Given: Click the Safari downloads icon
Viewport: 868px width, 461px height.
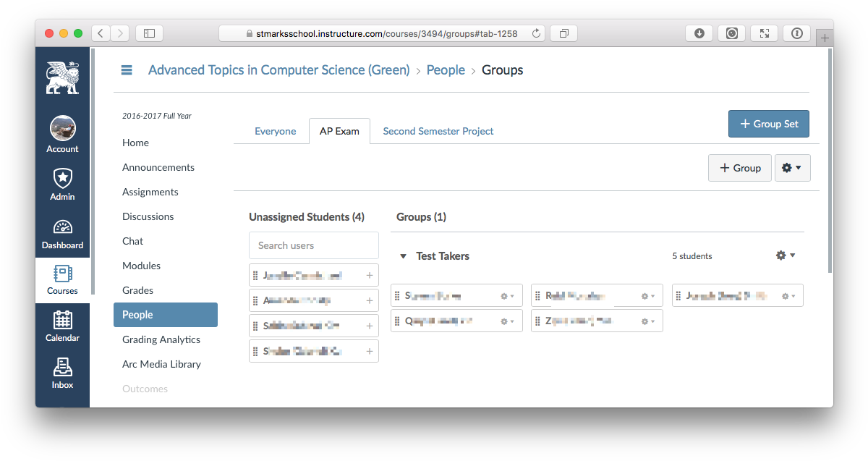Looking at the screenshot, I should click(699, 33).
